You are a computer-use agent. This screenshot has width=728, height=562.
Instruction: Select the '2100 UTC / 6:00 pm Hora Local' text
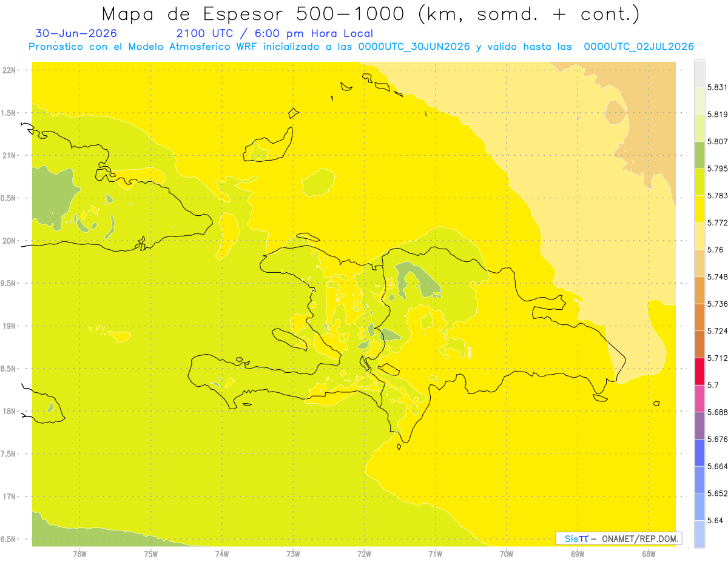(275, 33)
